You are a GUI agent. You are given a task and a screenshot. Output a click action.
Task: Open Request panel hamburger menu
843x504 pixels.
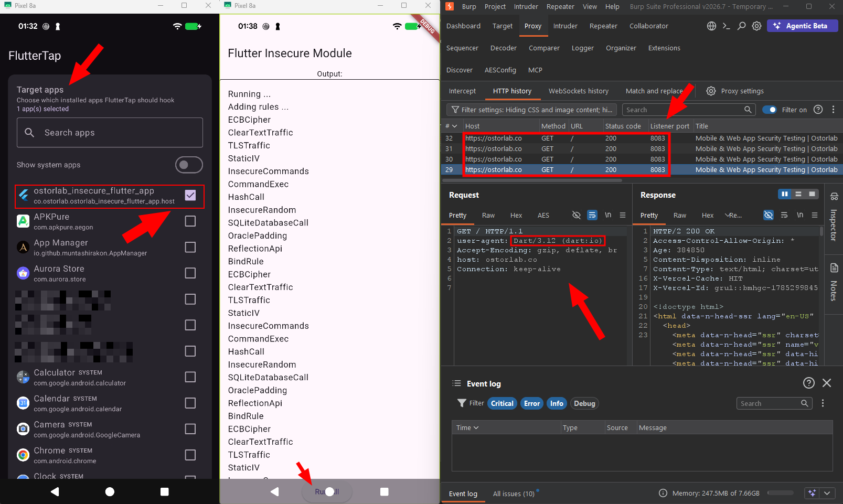click(x=623, y=215)
